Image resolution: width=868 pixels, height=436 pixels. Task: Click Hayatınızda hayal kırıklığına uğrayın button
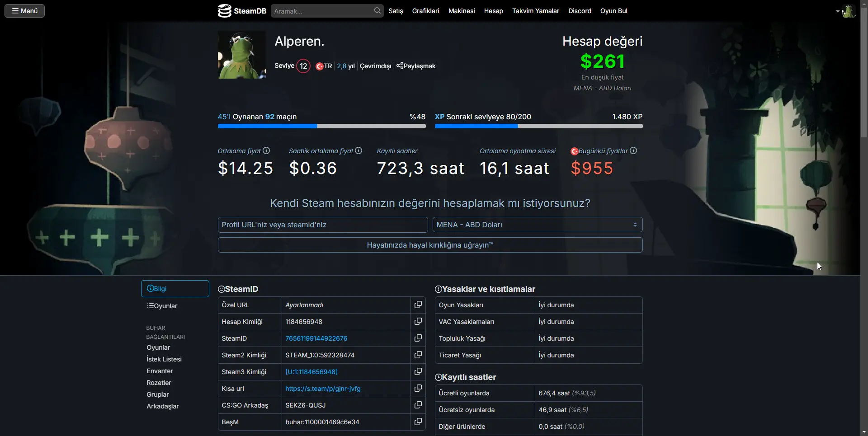pyautogui.click(x=430, y=245)
